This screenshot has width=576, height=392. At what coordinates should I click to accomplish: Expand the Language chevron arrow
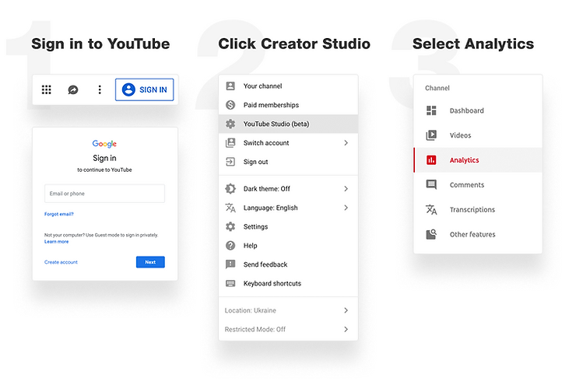pos(346,208)
